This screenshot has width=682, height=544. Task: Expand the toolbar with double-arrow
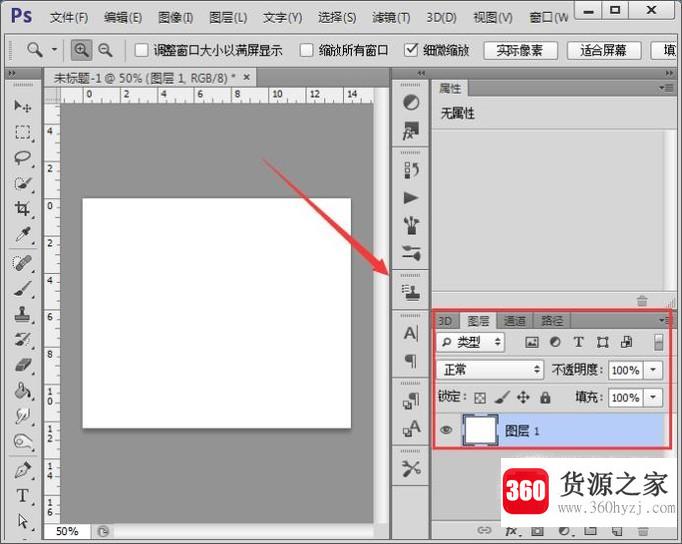pyautogui.click(x=12, y=73)
